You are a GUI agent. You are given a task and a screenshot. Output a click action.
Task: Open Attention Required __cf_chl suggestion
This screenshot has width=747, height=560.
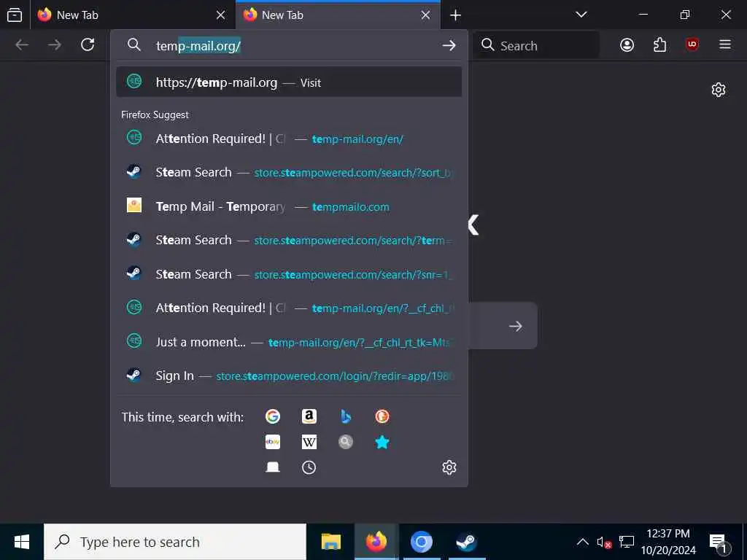pyautogui.click(x=289, y=308)
